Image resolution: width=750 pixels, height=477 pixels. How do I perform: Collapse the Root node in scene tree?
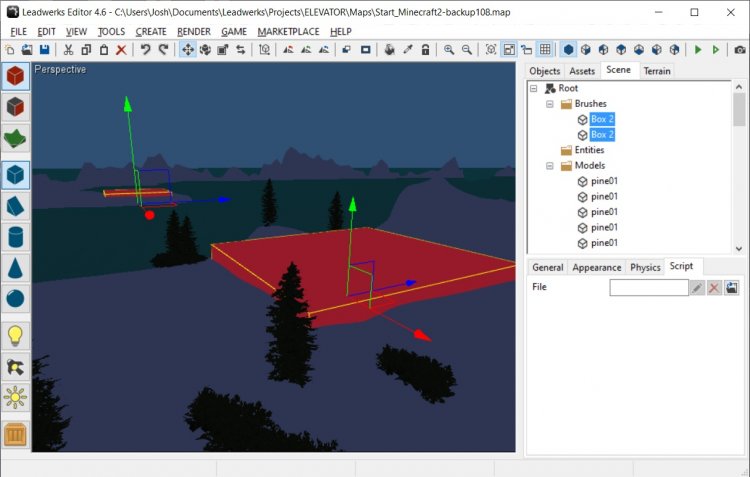(x=535, y=89)
